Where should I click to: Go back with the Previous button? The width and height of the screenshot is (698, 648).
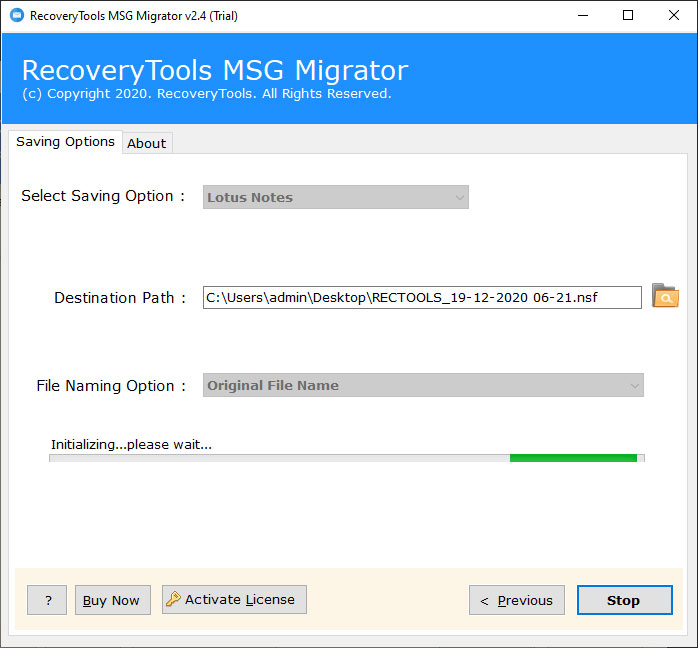point(517,600)
